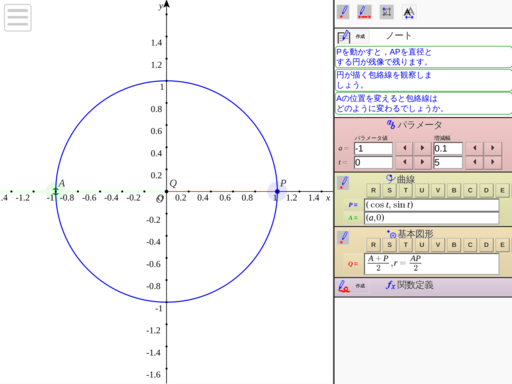Click E button in 曲線 section
The image size is (512, 384).
502,190
